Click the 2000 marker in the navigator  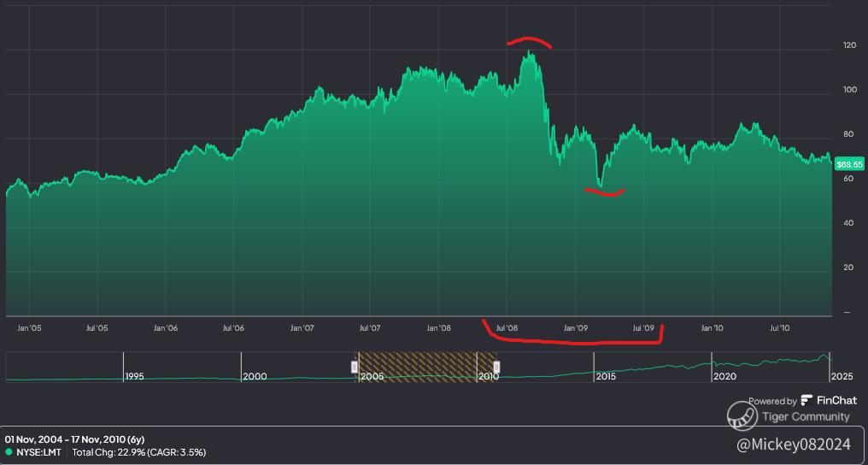point(255,376)
